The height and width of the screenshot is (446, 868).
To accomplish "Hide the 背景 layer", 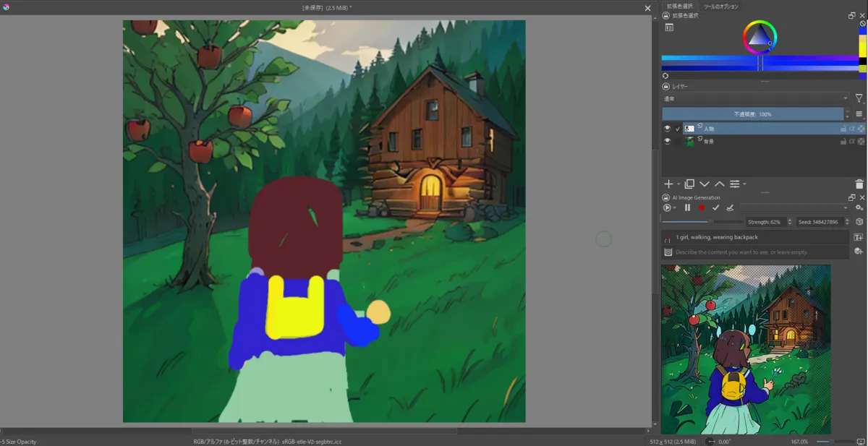I will point(668,142).
